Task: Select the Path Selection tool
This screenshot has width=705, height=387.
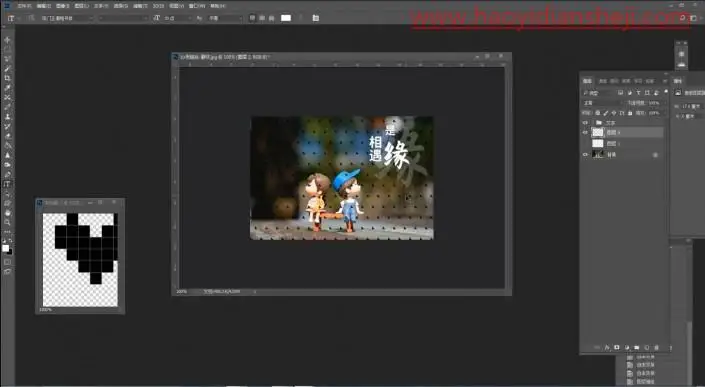Action: [x=7, y=194]
